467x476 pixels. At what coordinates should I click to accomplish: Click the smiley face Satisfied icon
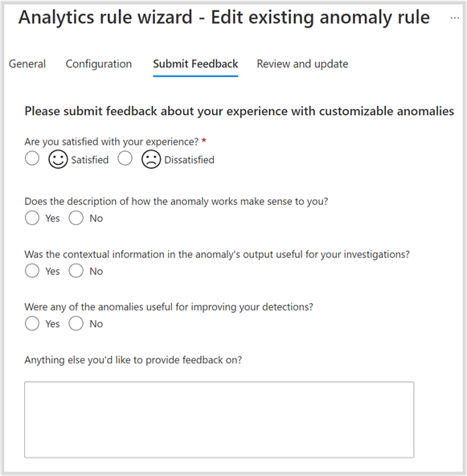click(58, 159)
